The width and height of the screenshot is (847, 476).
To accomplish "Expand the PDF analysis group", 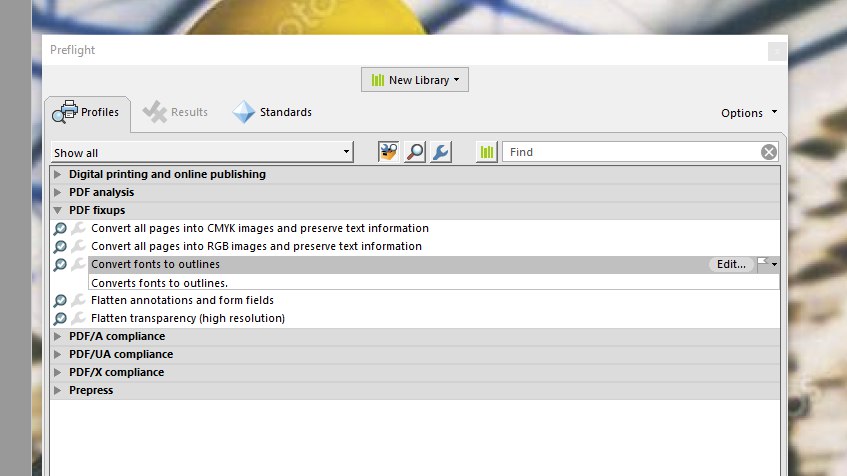I will pyautogui.click(x=57, y=192).
